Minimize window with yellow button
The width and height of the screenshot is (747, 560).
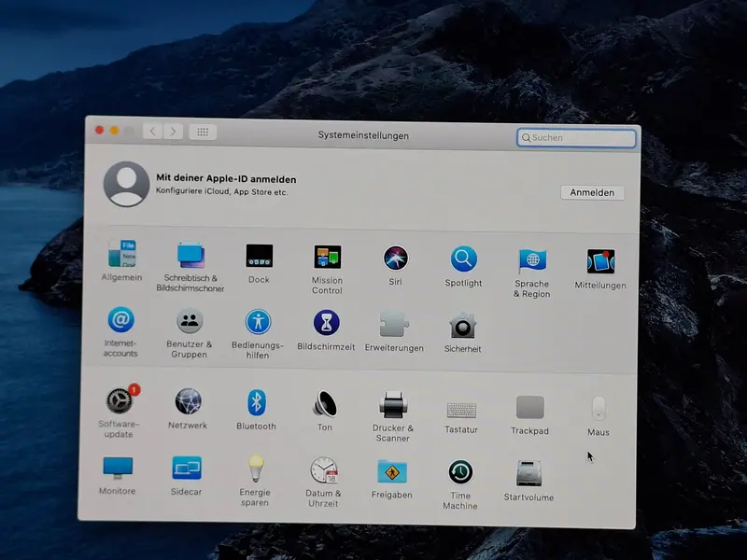pyautogui.click(x=114, y=131)
